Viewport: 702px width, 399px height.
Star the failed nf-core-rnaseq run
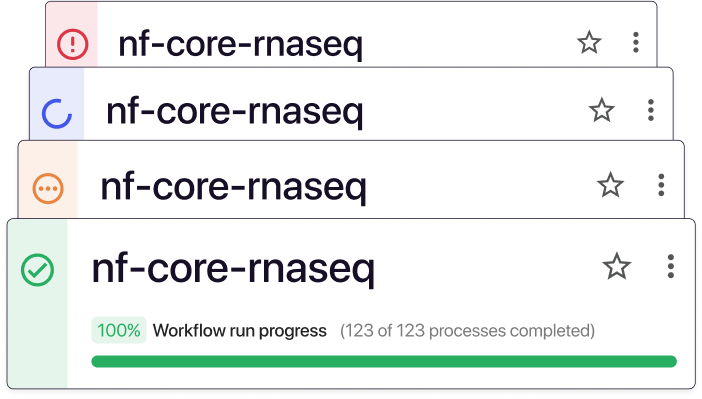[x=589, y=43]
